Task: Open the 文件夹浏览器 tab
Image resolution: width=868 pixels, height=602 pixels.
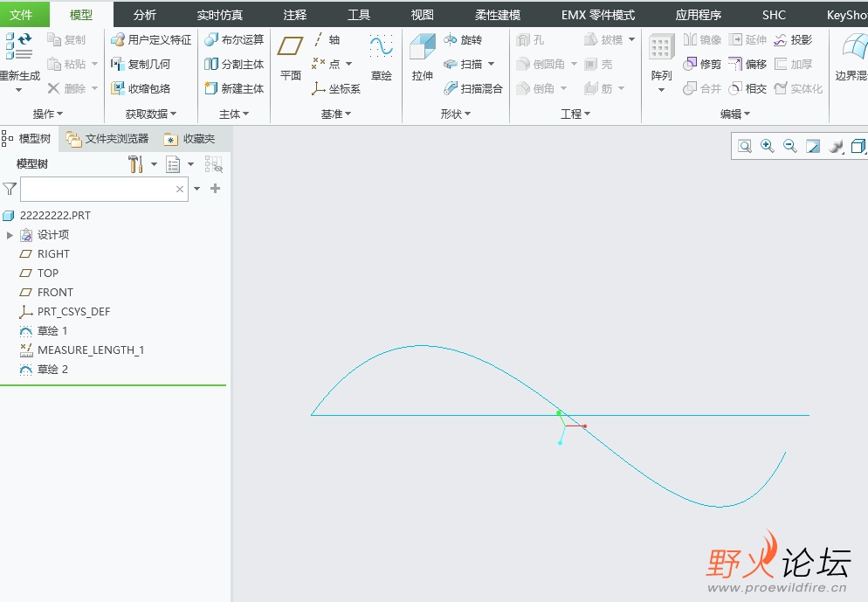Action: 107,138
